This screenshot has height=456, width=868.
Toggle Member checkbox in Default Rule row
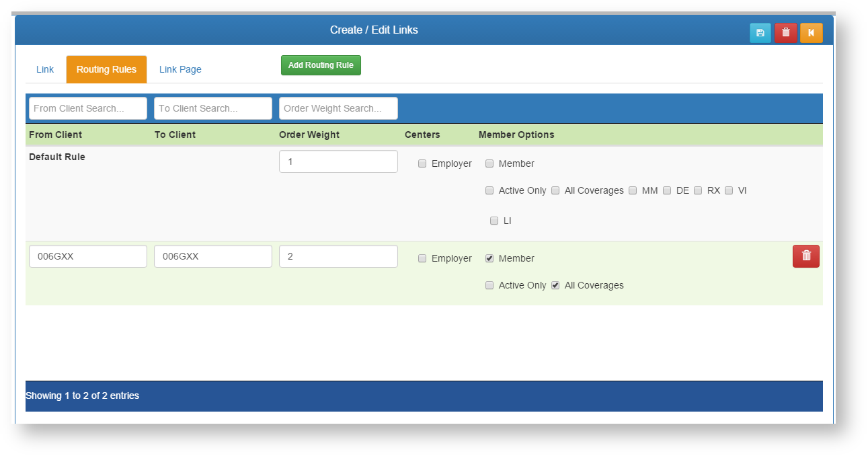[489, 163]
